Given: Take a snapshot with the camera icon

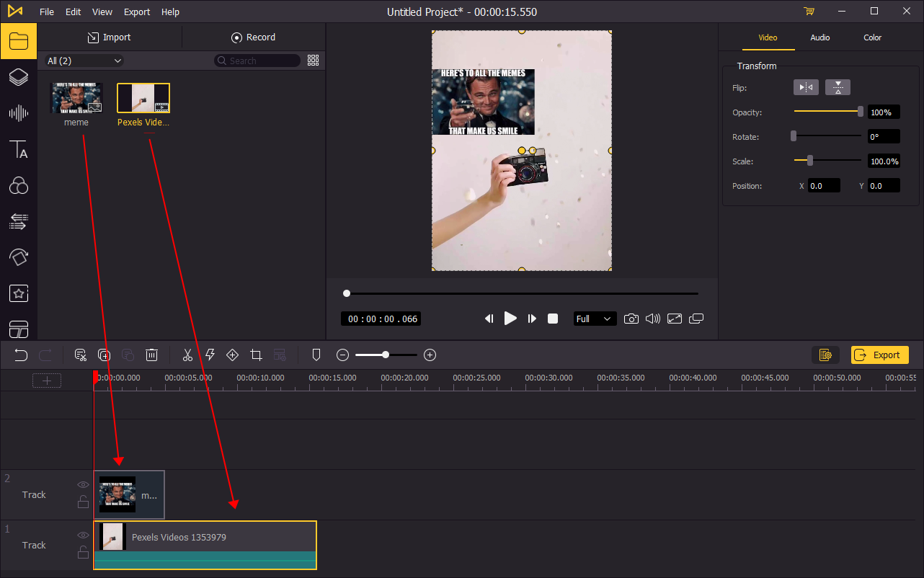Looking at the screenshot, I should [631, 319].
